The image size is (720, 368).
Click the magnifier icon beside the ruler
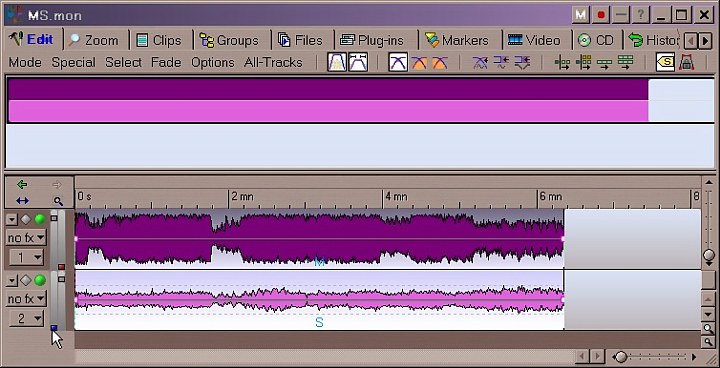click(x=58, y=201)
